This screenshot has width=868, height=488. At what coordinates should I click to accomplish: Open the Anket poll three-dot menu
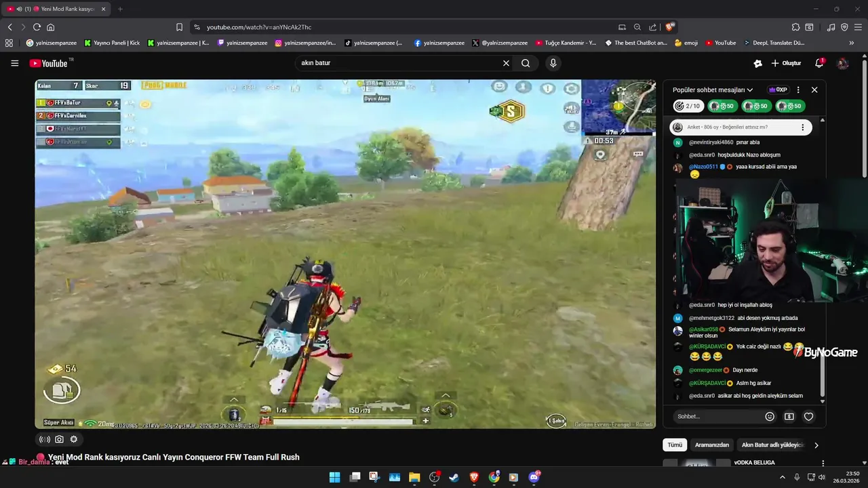click(802, 127)
